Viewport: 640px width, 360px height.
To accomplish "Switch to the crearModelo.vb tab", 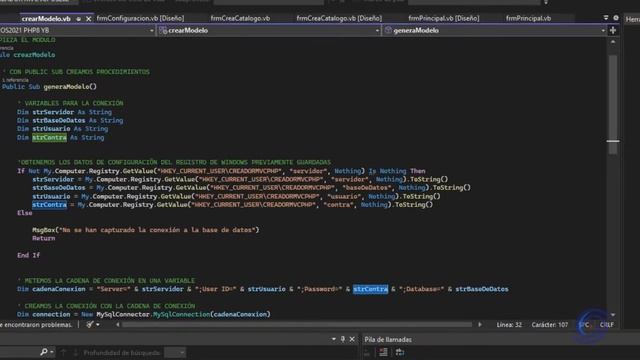I will [46, 19].
